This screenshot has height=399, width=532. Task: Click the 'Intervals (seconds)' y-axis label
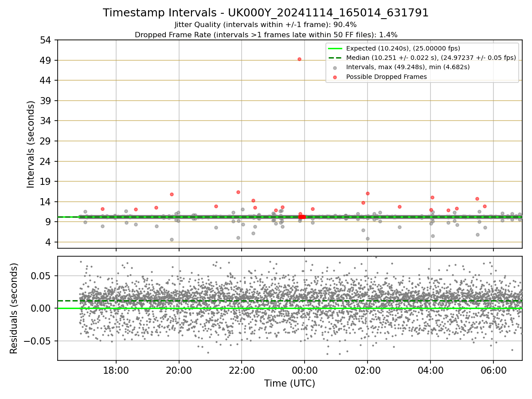31,144
